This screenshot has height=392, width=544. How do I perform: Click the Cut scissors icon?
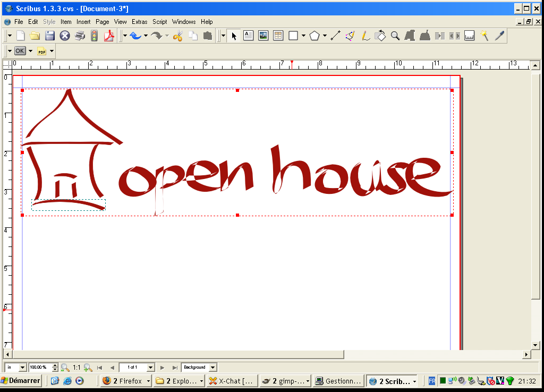(178, 36)
